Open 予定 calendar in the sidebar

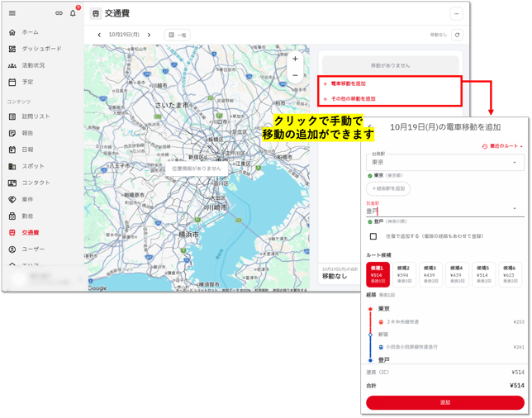(21, 82)
